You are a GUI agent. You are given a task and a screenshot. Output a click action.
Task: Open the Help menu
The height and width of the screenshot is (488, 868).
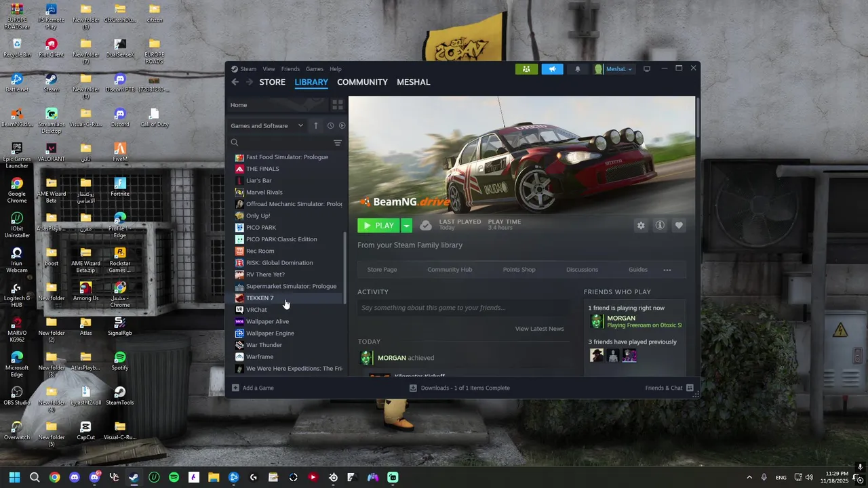pyautogui.click(x=335, y=68)
